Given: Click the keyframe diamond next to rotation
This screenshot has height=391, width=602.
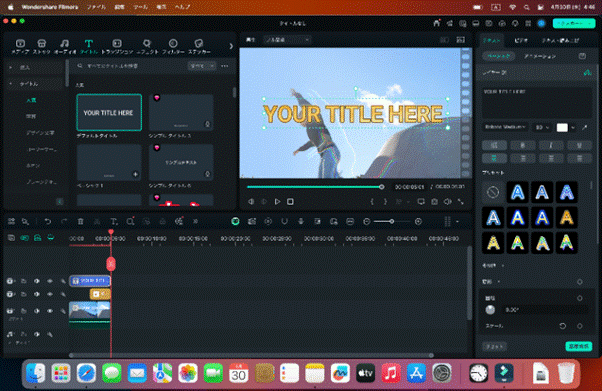Looking at the screenshot, I should [x=580, y=298].
